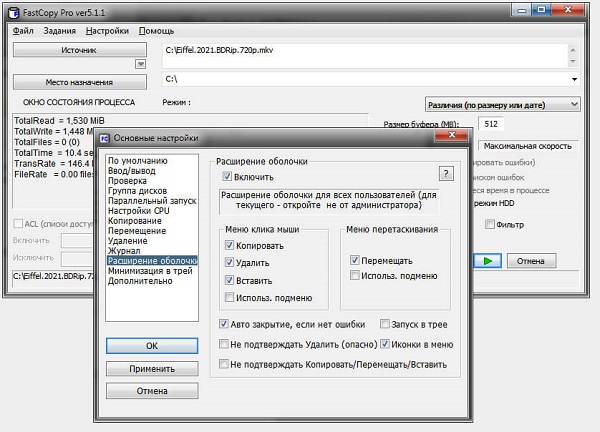Click the source path field with Eiffel.2021.BDRip.720p.mkv
The width and height of the screenshot is (600, 432).
point(365,55)
